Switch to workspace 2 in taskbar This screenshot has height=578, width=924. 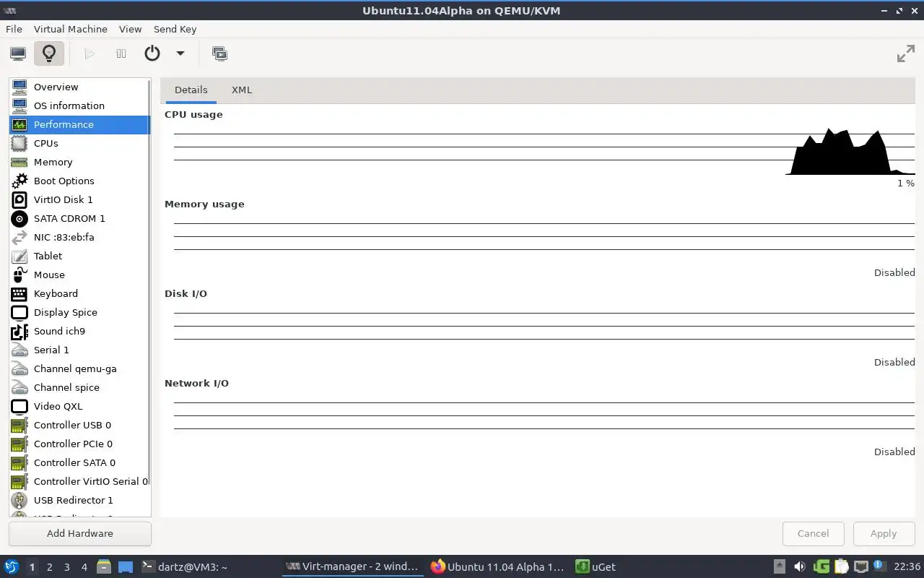[49, 567]
